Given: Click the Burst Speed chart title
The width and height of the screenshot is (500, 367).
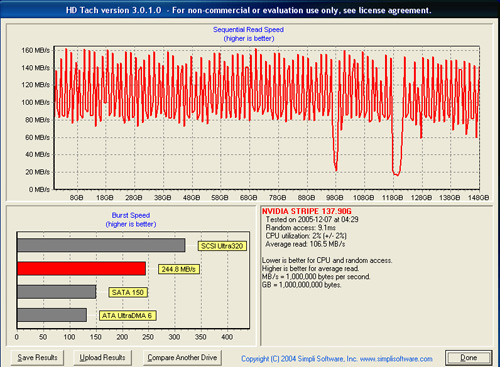Looking at the screenshot, I should click(x=131, y=215).
